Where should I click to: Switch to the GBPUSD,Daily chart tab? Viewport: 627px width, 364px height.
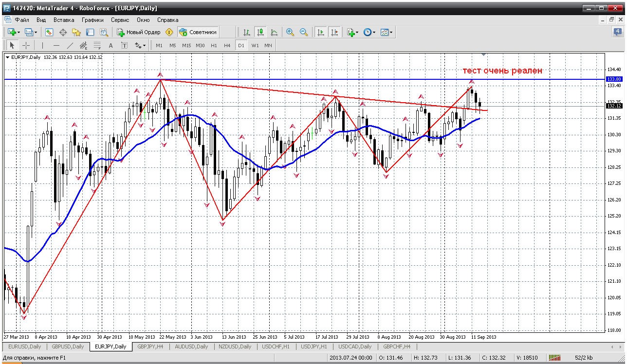pos(68,346)
